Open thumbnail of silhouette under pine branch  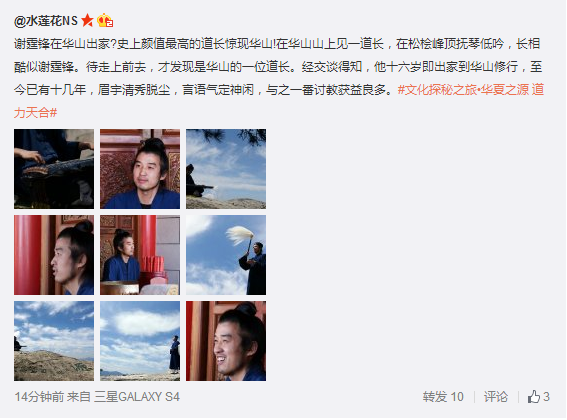[x=226, y=169]
